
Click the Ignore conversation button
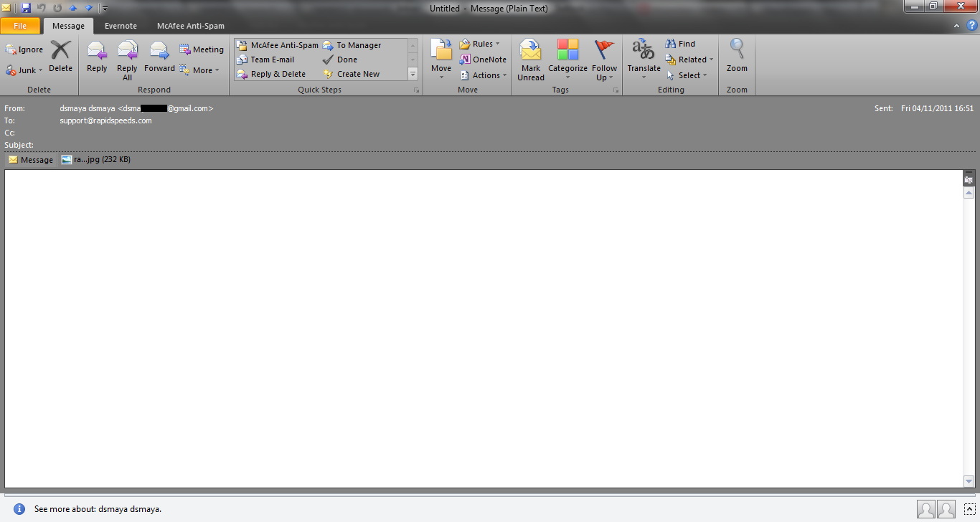(x=24, y=49)
